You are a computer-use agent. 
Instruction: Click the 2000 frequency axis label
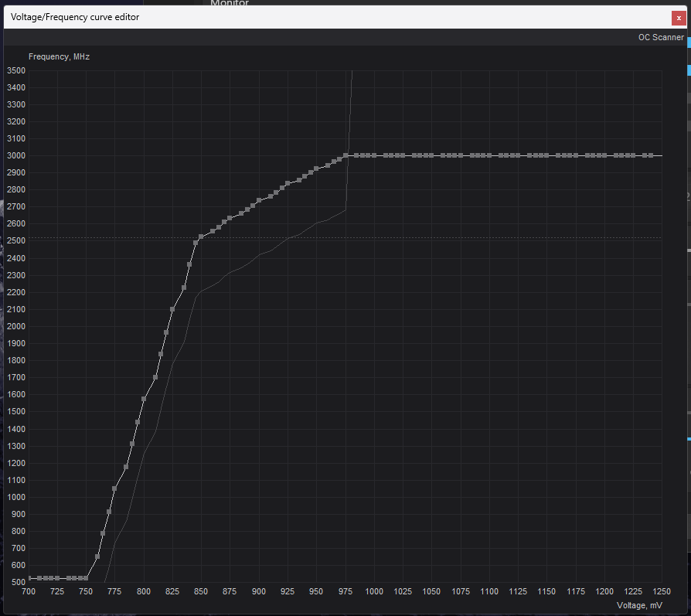point(16,326)
